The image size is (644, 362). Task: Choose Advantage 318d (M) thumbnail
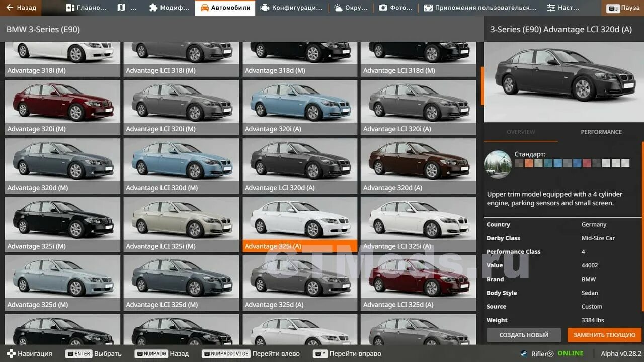pyautogui.click(x=300, y=59)
